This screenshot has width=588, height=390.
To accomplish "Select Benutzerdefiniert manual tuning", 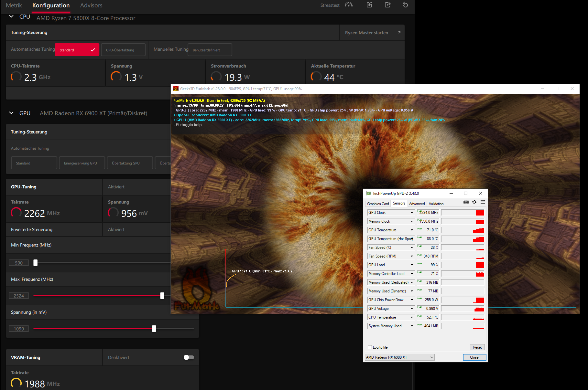I will click(x=210, y=50).
